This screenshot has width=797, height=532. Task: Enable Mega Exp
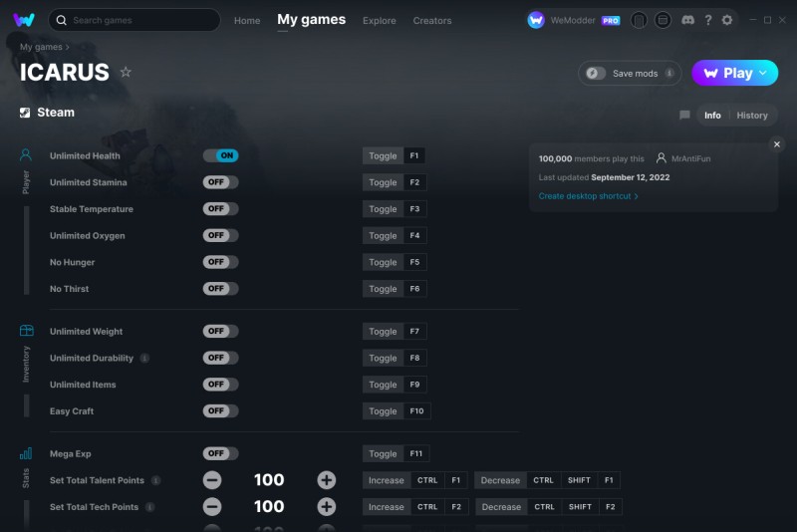[220, 453]
